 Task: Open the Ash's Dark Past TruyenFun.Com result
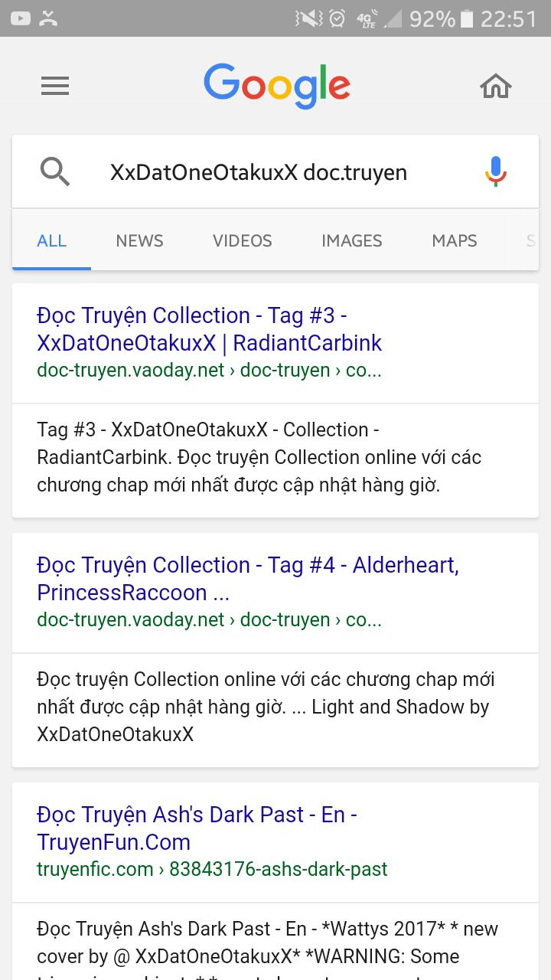pos(197,828)
